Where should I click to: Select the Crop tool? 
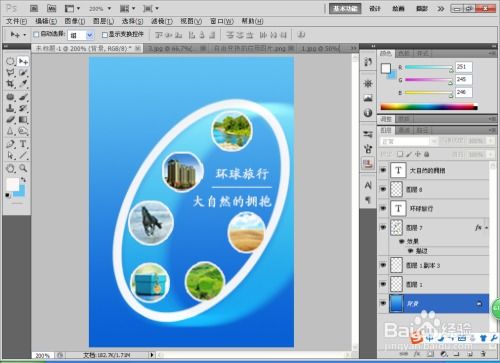(x=10, y=83)
